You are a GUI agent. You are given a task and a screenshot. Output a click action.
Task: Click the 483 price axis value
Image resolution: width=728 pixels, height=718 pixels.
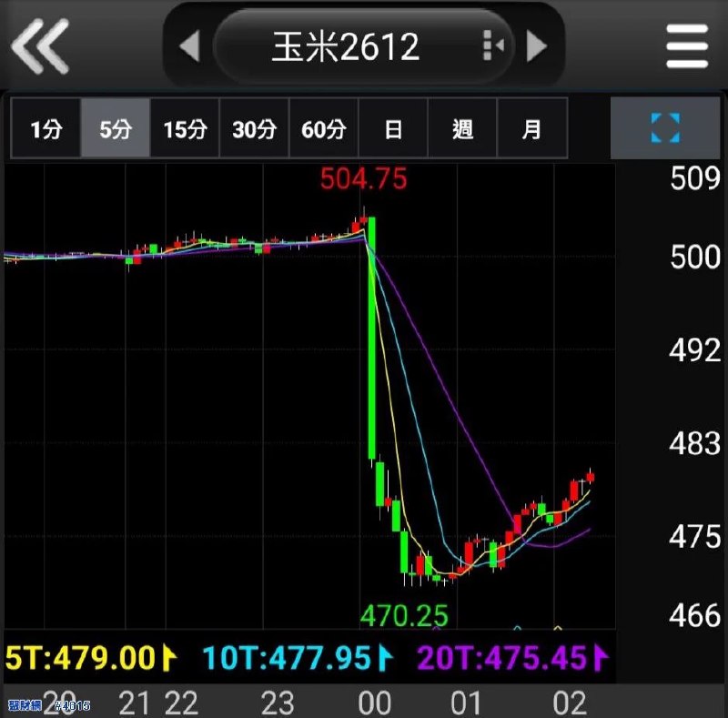tap(694, 443)
